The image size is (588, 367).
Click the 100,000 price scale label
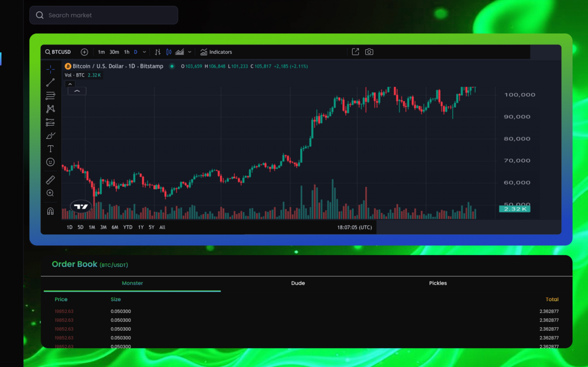click(520, 95)
